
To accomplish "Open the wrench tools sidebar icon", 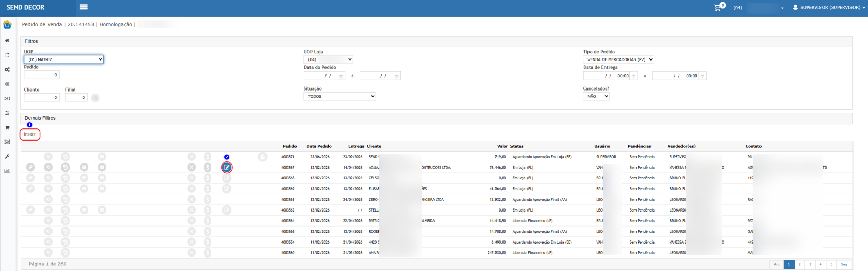I will click(x=7, y=156).
